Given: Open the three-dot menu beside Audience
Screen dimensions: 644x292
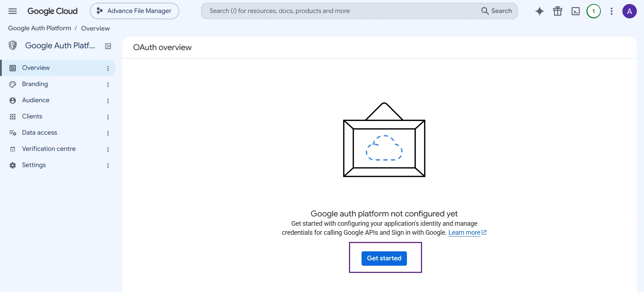Looking at the screenshot, I should pyautogui.click(x=108, y=101).
